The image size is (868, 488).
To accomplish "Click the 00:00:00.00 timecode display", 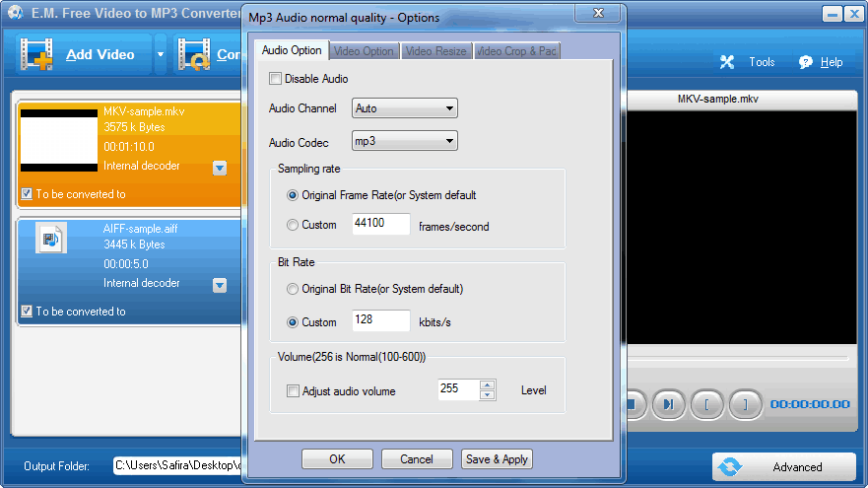I will pyautogui.click(x=810, y=404).
